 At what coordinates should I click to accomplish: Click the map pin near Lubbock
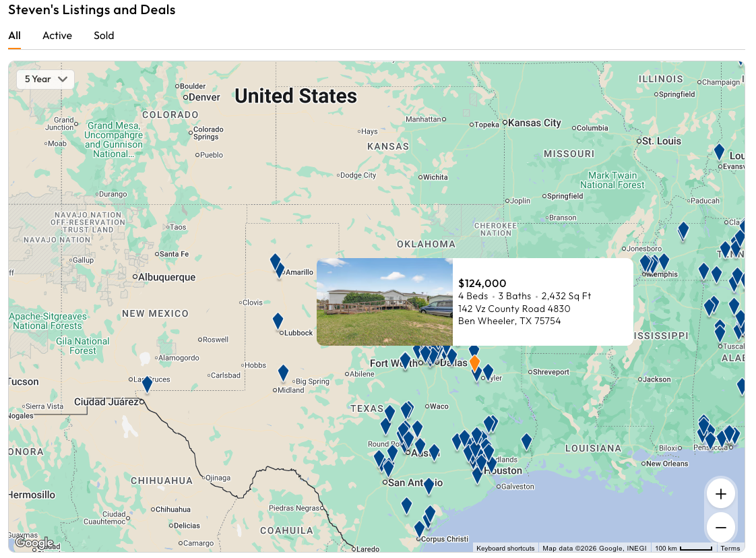click(278, 321)
